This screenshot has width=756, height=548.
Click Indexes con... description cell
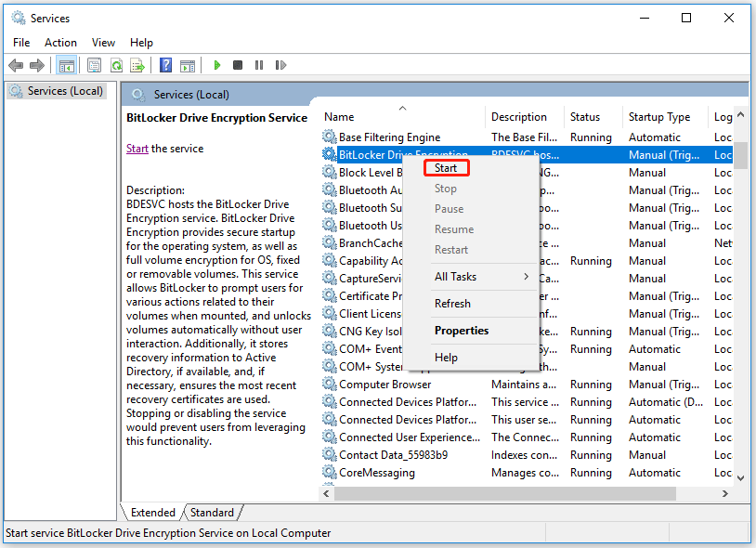[x=524, y=454]
